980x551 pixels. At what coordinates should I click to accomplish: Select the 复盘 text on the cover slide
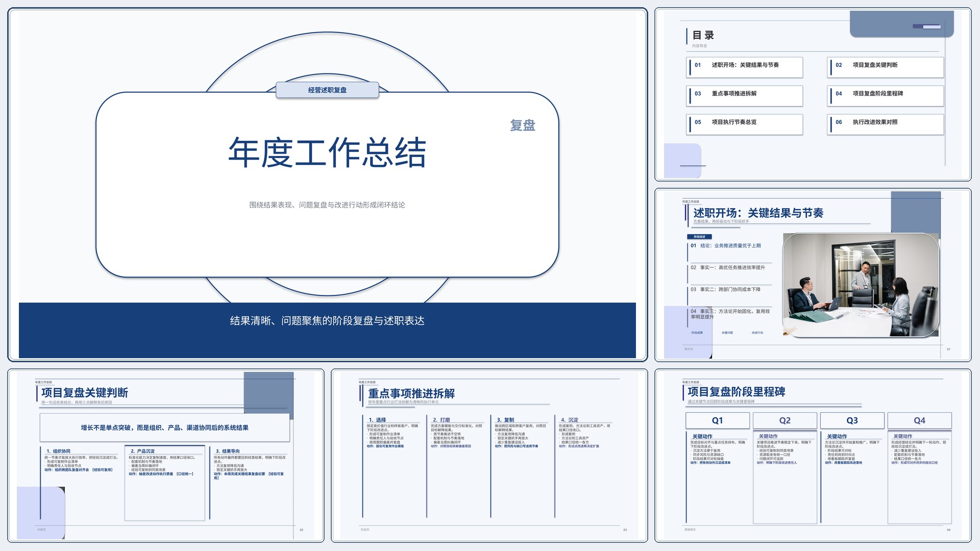[x=523, y=125]
